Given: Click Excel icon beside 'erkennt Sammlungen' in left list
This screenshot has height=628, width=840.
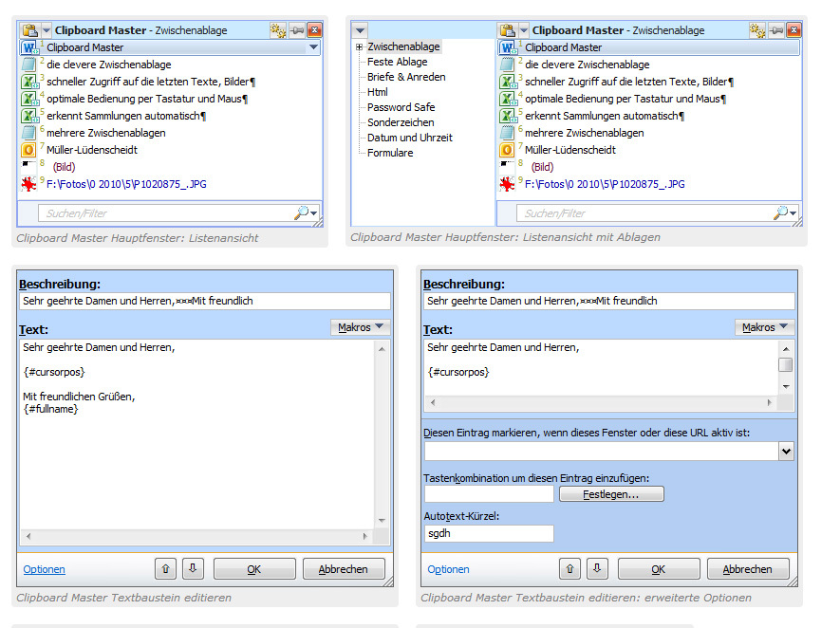Looking at the screenshot, I should (28, 116).
